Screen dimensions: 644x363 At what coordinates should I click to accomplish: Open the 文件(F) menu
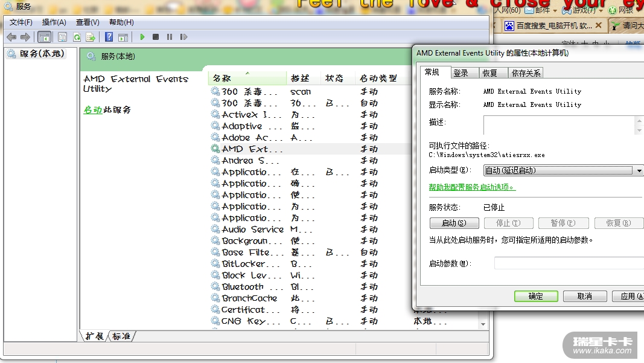21,22
